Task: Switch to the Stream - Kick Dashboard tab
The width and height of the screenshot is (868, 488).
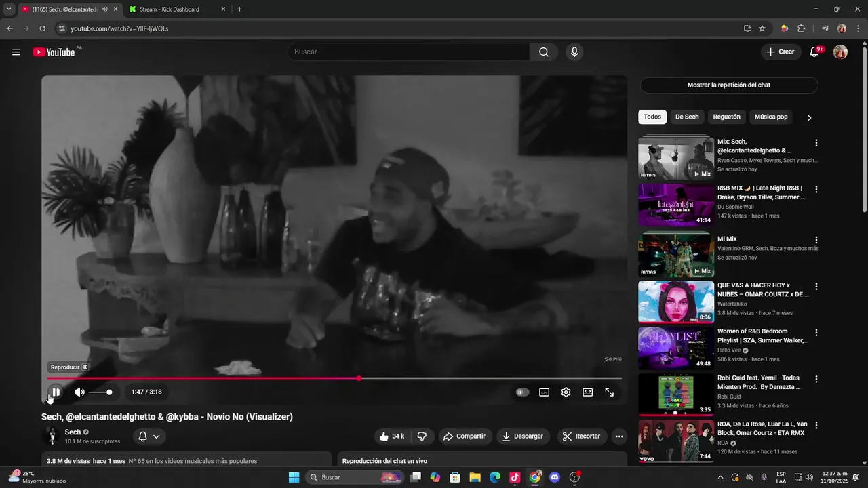Action: coord(178,9)
